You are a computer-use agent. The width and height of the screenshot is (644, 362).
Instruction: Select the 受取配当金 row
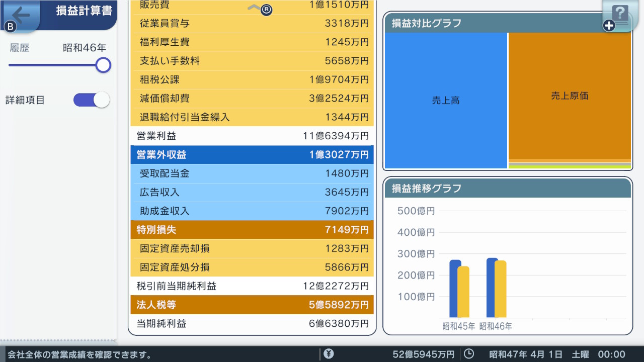[x=252, y=173]
